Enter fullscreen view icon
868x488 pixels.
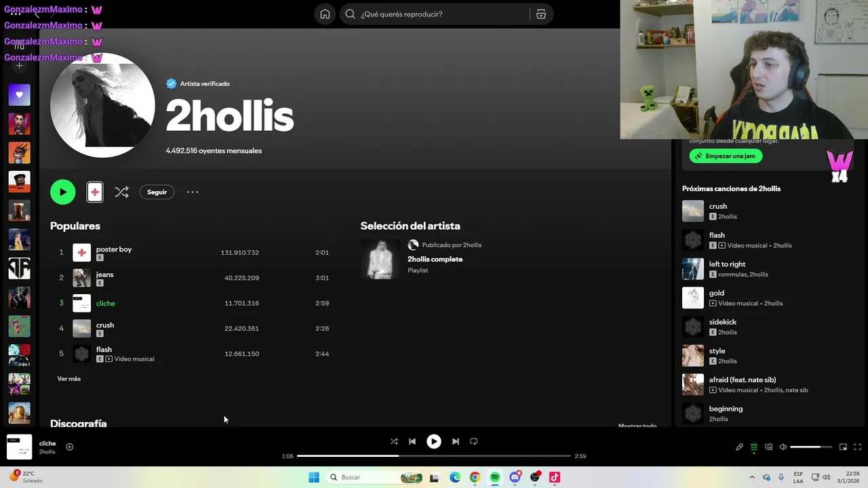[x=857, y=447]
